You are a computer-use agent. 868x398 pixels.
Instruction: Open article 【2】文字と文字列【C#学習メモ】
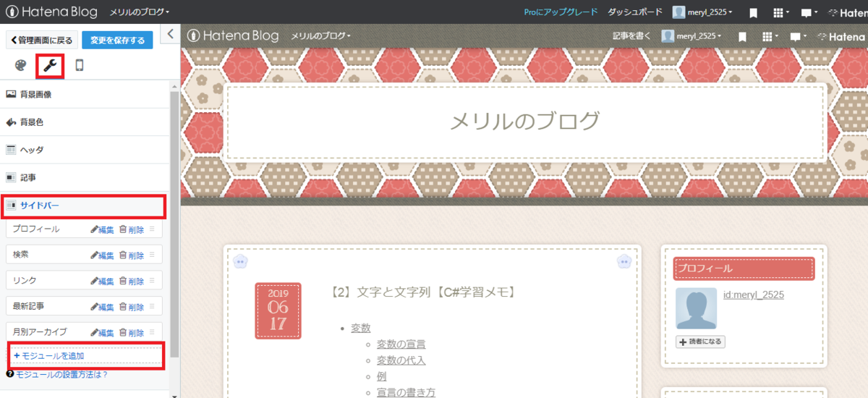(422, 292)
